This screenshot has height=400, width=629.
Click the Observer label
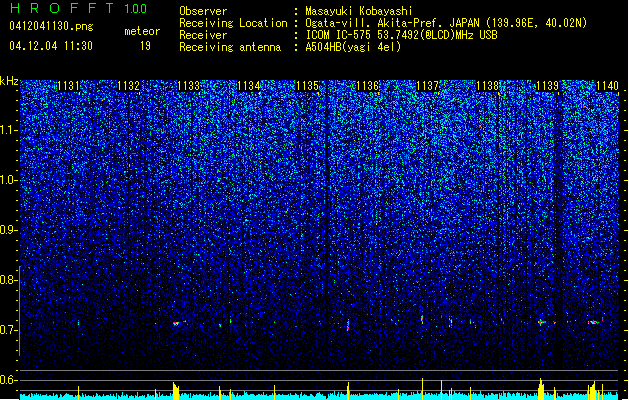(x=203, y=11)
